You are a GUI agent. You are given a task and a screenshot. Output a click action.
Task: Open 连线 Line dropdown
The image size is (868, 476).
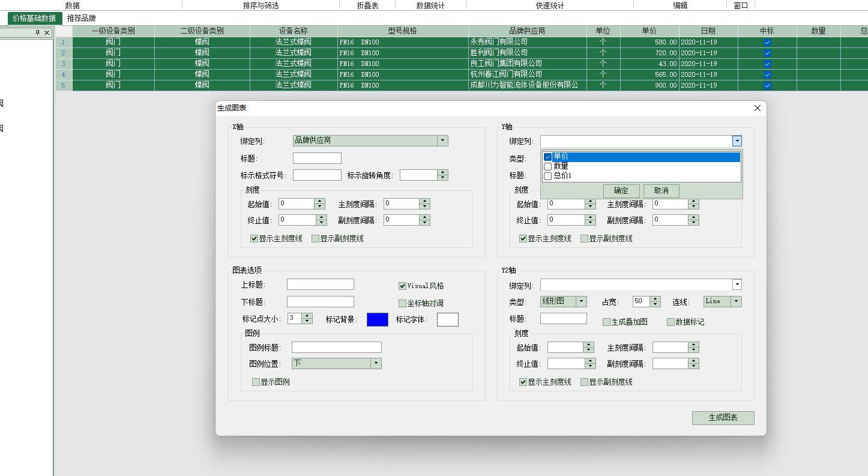(x=737, y=301)
